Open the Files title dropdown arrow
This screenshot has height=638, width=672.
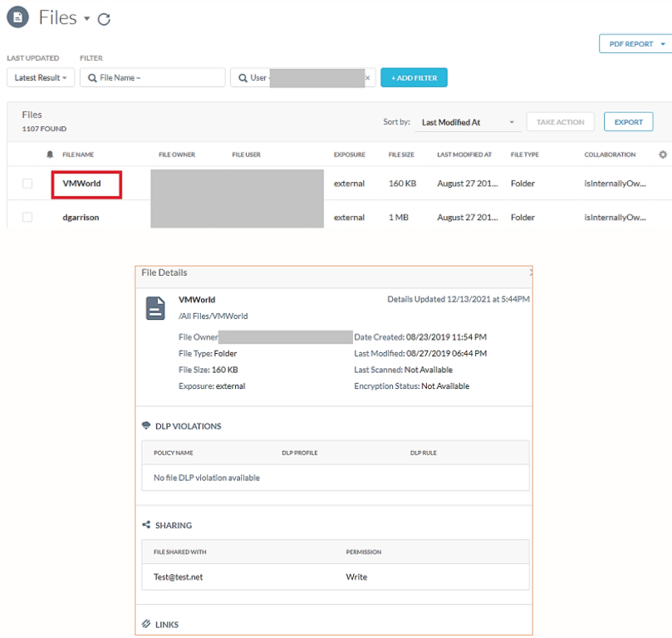(x=87, y=18)
